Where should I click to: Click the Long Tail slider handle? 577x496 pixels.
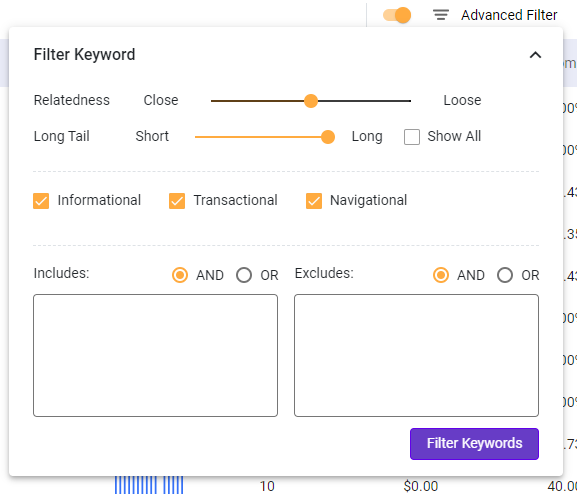coord(328,137)
